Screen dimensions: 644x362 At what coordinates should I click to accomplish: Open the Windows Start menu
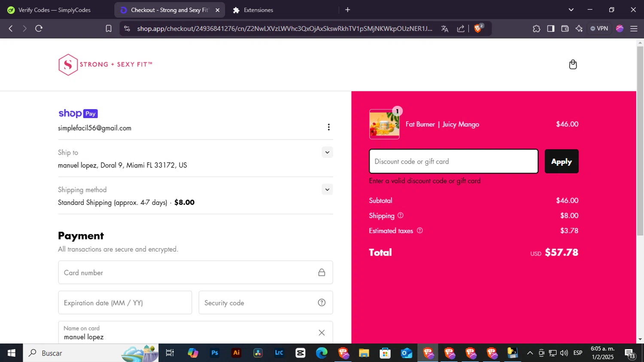coord(12,353)
